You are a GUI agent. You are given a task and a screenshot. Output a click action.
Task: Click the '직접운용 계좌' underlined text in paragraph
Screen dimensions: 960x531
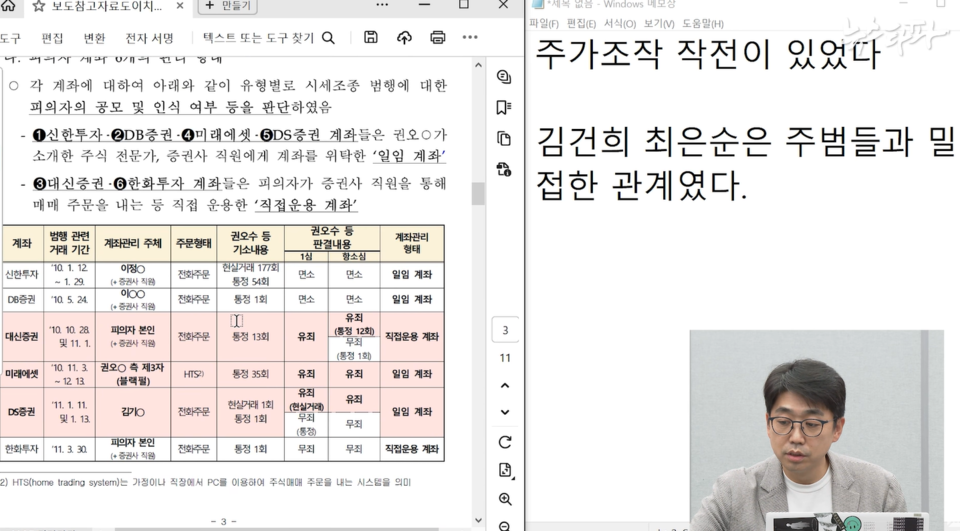pos(306,205)
